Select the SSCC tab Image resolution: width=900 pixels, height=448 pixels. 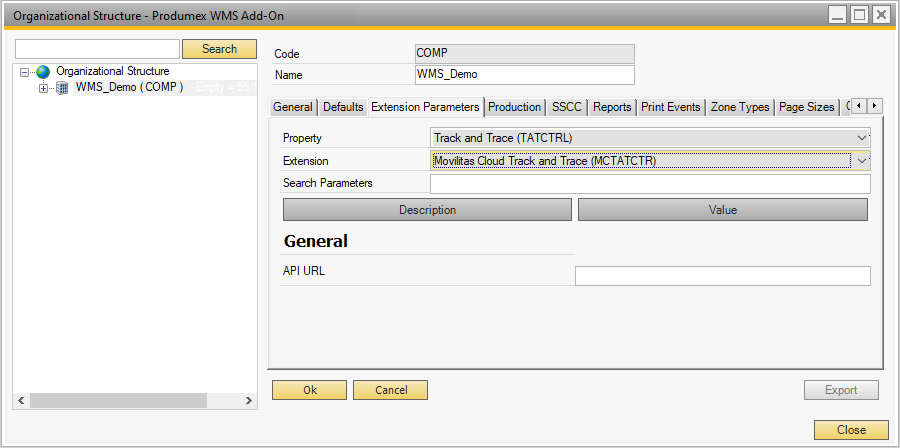point(567,107)
